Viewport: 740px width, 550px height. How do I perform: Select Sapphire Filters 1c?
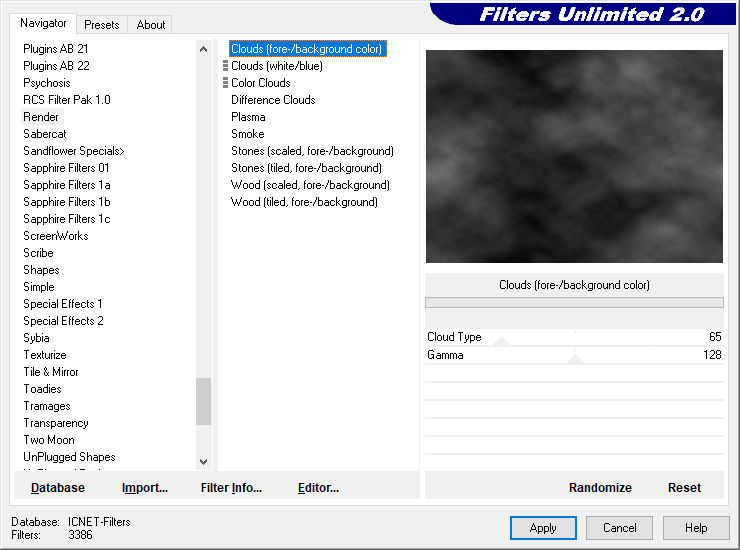point(67,219)
